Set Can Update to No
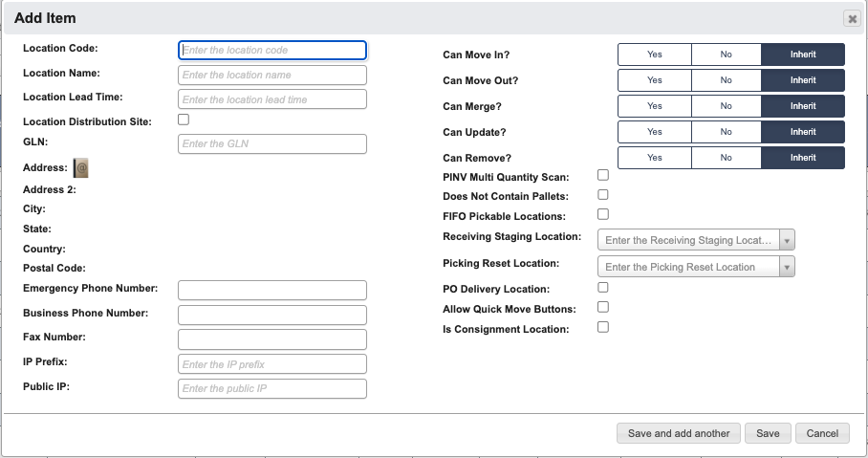Screen dimensions: 868x458 [x=727, y=132]
